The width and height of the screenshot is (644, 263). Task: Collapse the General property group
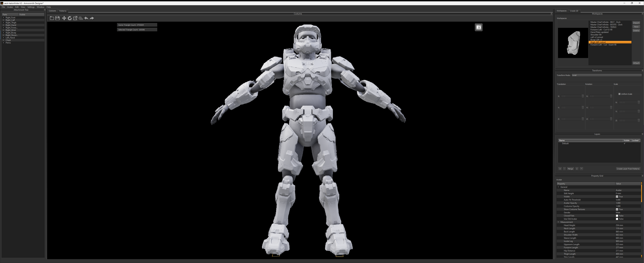[558, 187]
